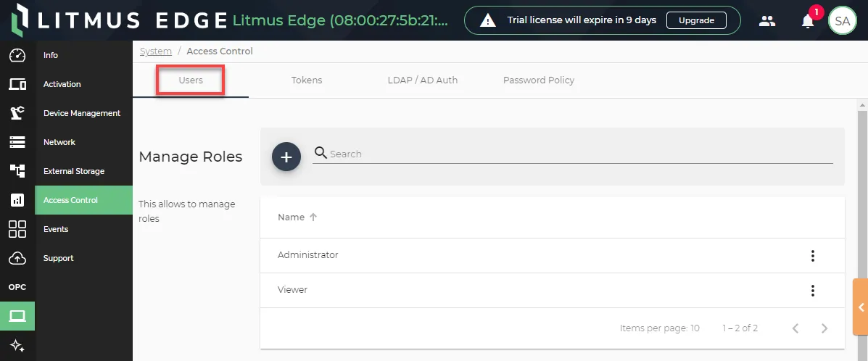Click the cloud upload integration icon
This screenshot has width=868, height=361.
tap(17, 258)
